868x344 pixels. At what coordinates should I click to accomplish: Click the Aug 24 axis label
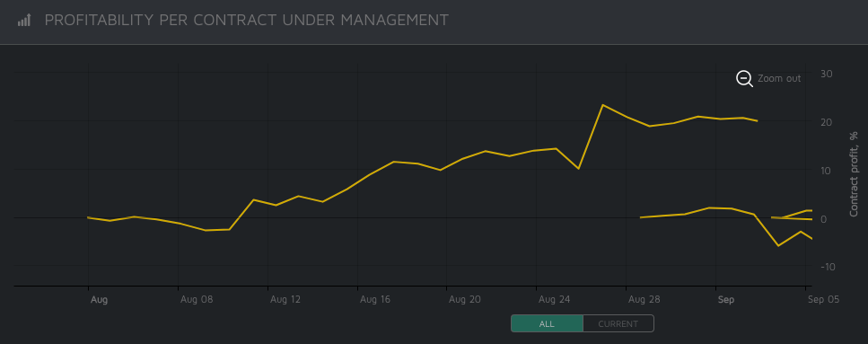pyautogui.click(x=556, y=300)
